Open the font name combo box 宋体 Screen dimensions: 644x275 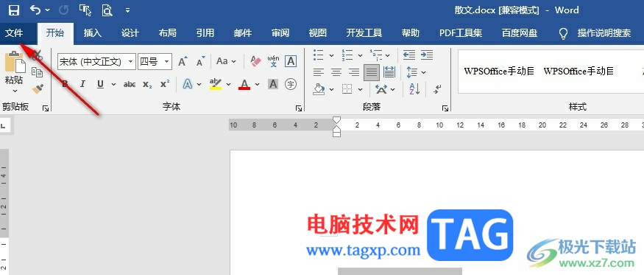96,62
